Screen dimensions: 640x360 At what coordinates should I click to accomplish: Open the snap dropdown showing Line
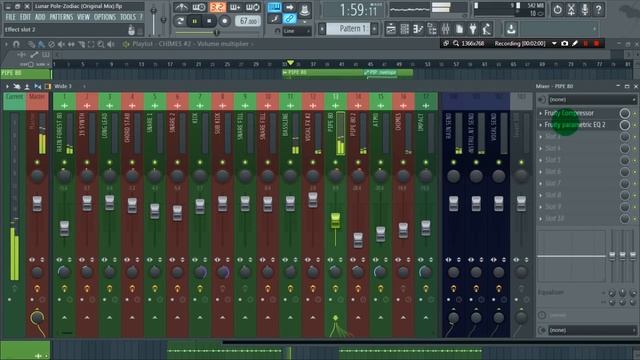(x=297, y=31)
